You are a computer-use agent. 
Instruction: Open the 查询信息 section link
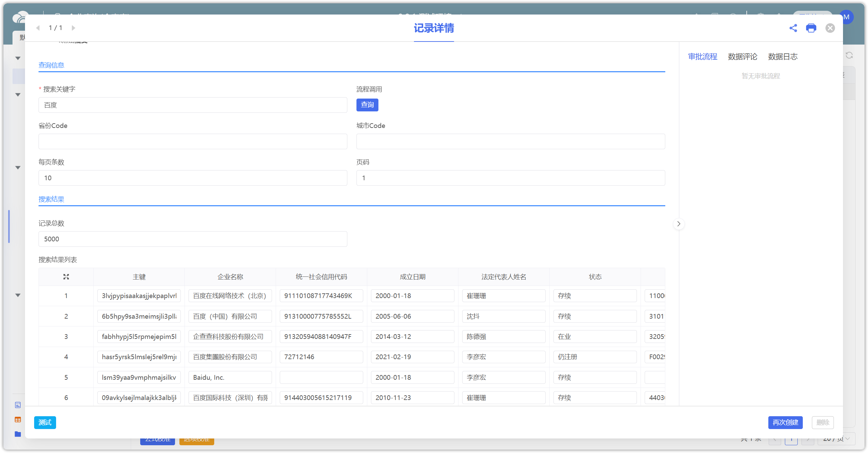coord(51,65)
